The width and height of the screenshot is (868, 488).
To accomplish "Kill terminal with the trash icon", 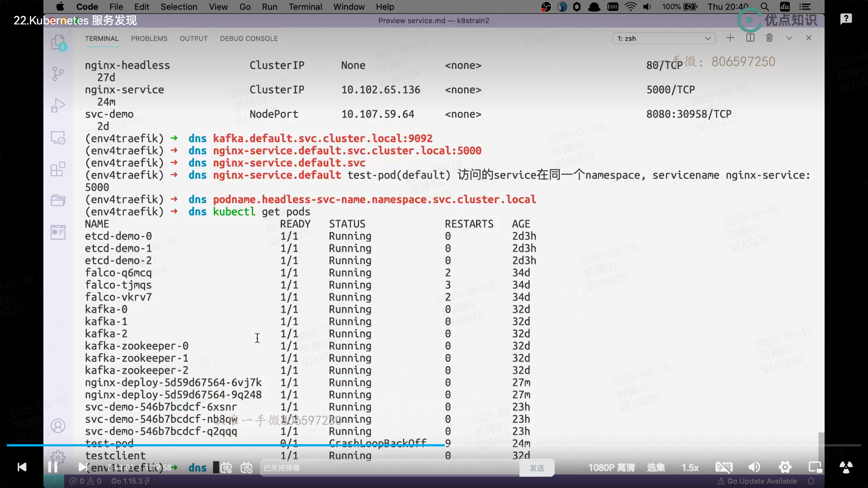I will pos(769,38).
